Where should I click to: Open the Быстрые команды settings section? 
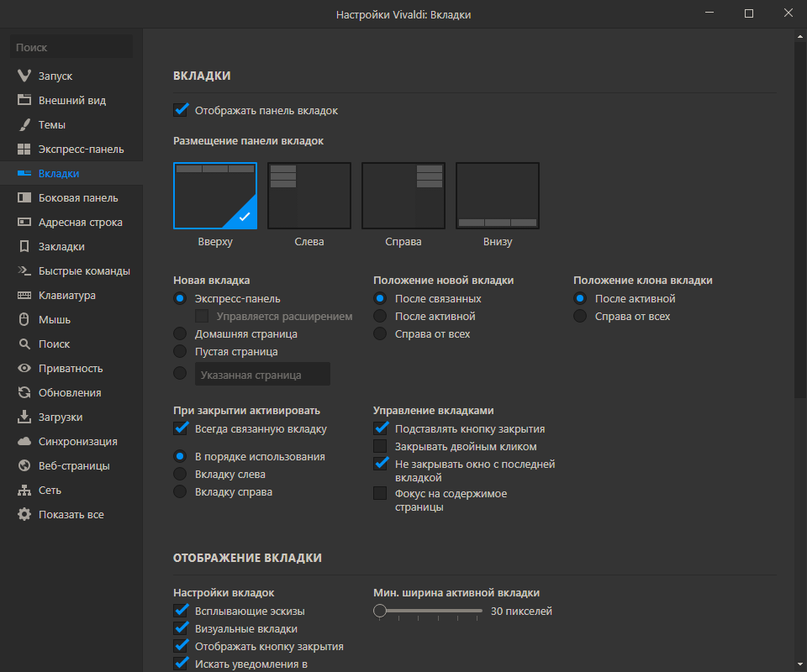pyautogui.click(x=71, y=270)
